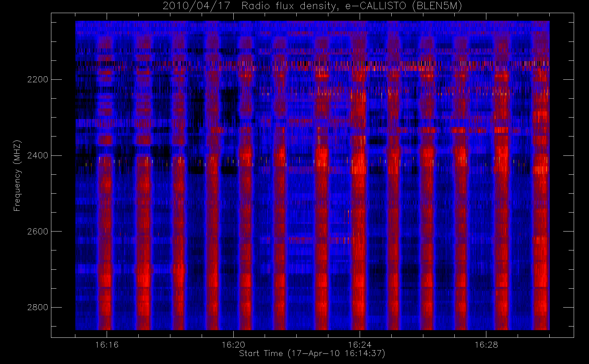The image size is (589, 364).
Task: Click the 16:24 time tick label
Action: [x=360, y=345]
